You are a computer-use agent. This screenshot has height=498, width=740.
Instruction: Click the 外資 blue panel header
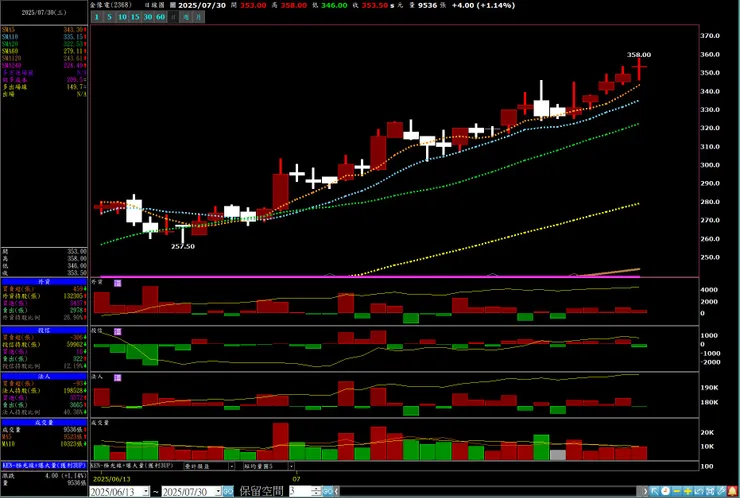44,282
